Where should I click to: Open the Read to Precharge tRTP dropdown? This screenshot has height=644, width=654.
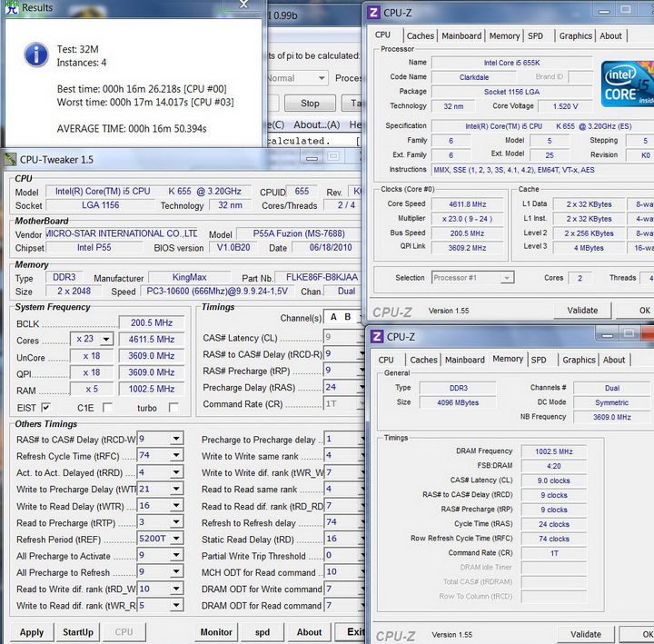coord(176,522)
